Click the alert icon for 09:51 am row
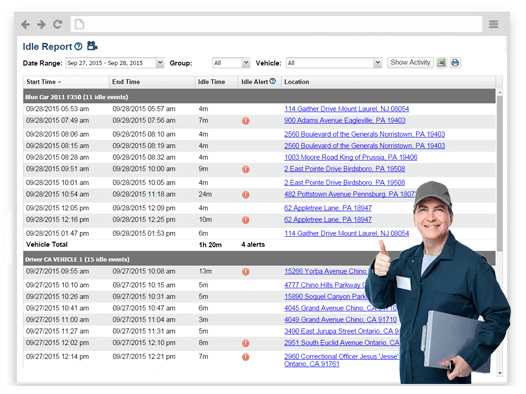 (x=246, y=169)
